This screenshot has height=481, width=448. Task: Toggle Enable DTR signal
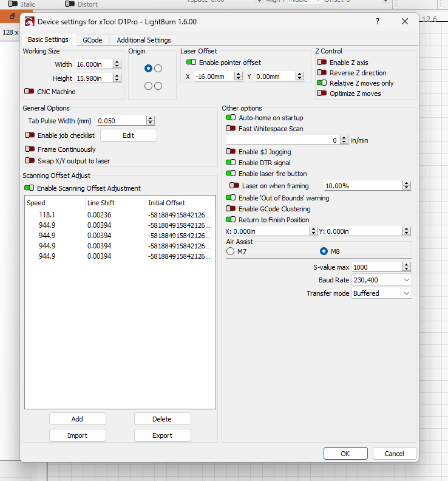231,163
